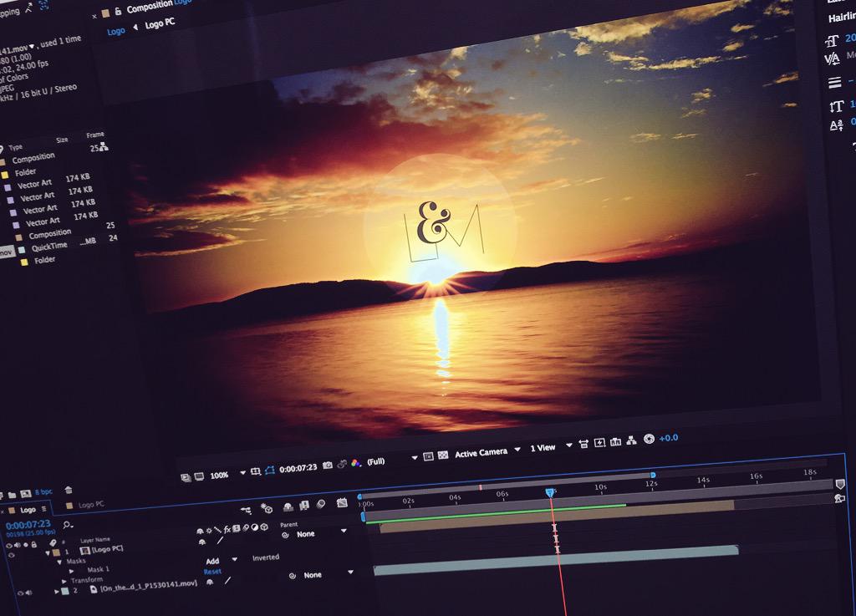The height and width of the screenshot is (616, 856).
Task: Hide the On_the...P1530141.mov layer eye
Action: coord(20,593)
